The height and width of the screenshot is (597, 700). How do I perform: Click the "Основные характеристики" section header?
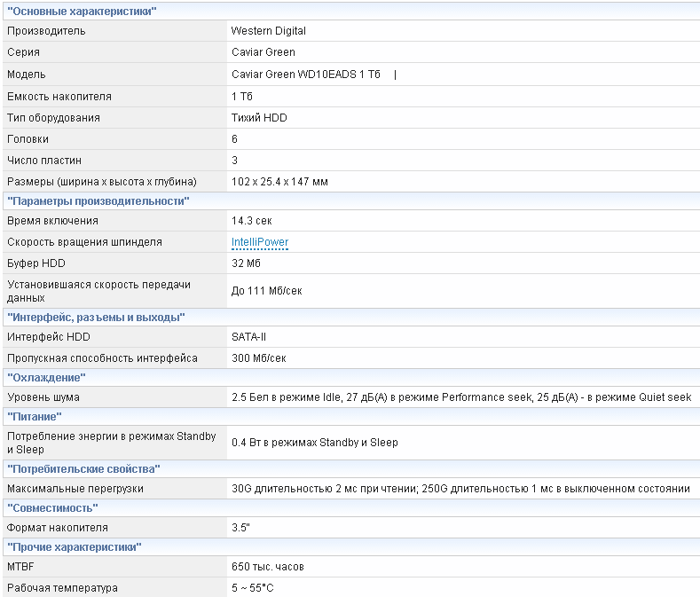[82, 11]
